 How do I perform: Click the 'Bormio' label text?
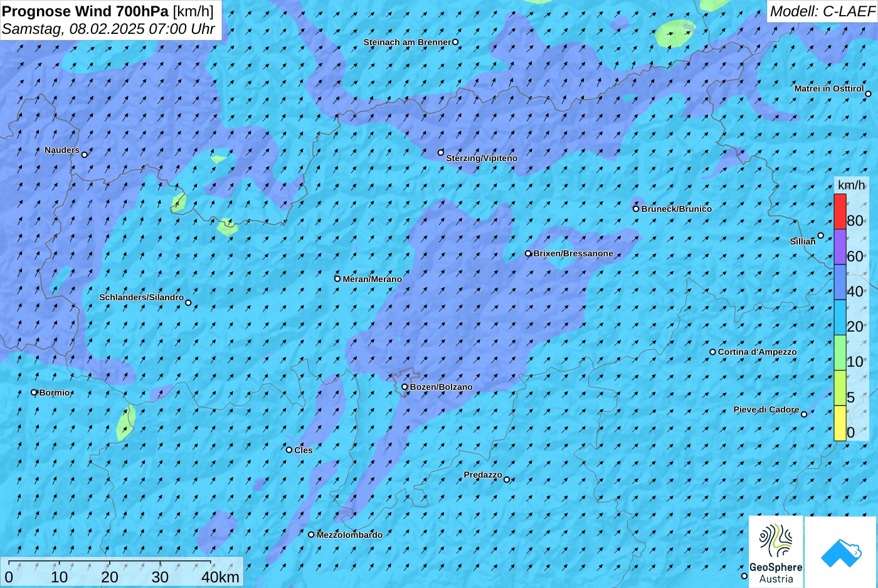click(55, 392)
